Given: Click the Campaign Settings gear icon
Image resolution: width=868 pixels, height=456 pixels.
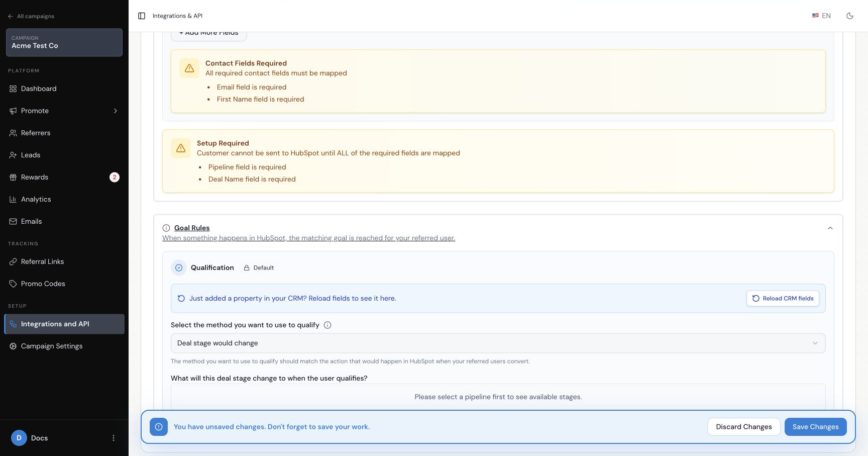Looking at the screenshot, I should click(13, 346).
